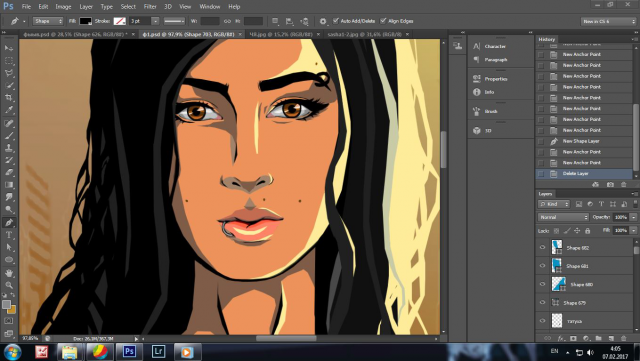This screenshot has height=361, width=640.
Task: Hide the Shape 679 layer
Action: [542, 303]
